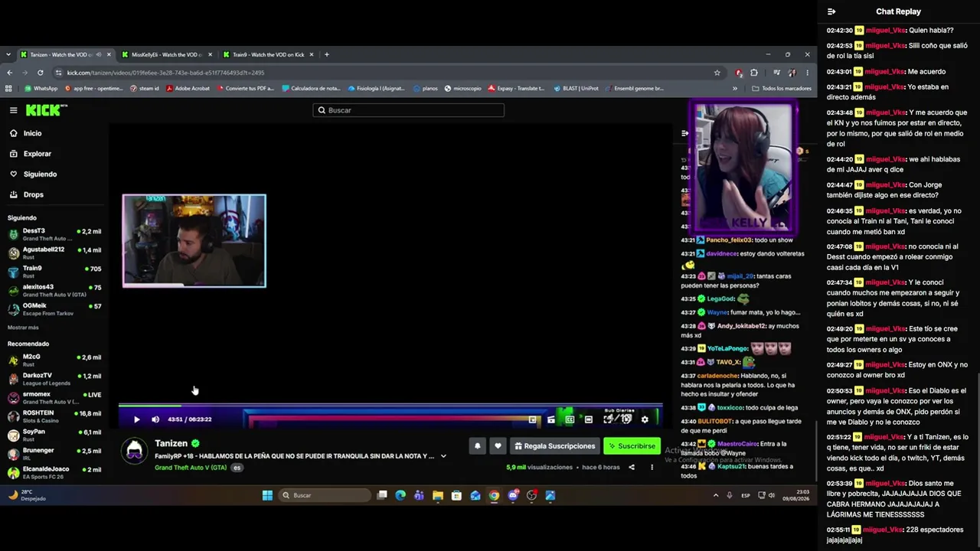Toggle theater mode in video player
The height and width of the screenshot is (551, 980).
[588, 419]
